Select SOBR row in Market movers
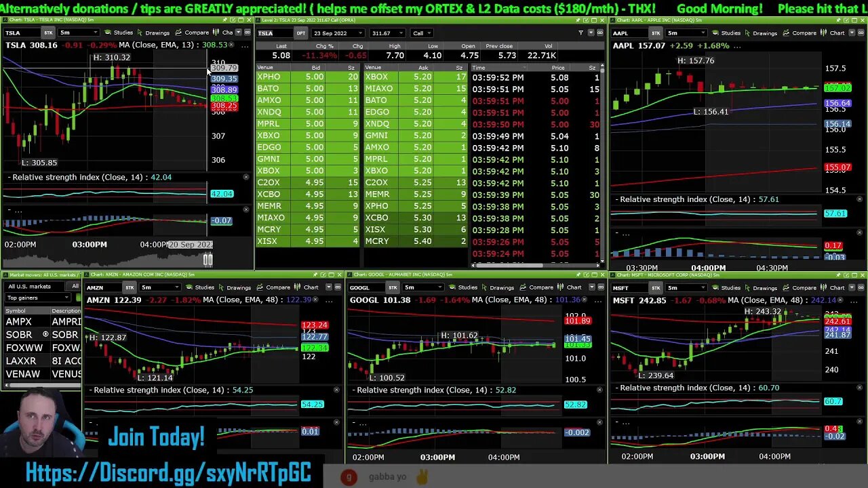The image size is (868, 488). pos(43,335)
